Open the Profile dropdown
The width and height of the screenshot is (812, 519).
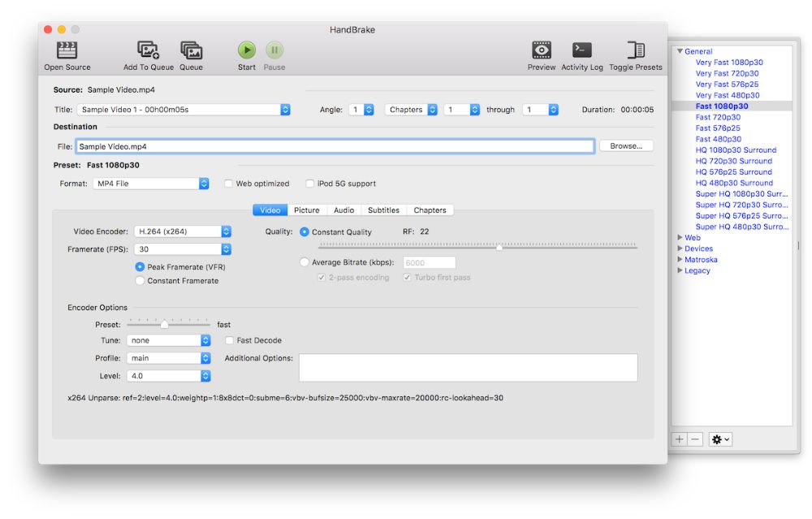click(x=169, y=358)
